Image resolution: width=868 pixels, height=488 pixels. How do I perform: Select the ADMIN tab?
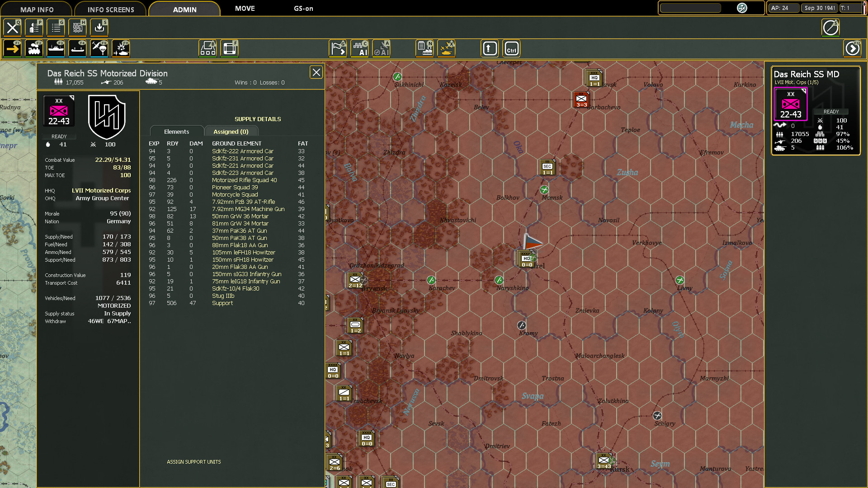(x=184, y=9)
